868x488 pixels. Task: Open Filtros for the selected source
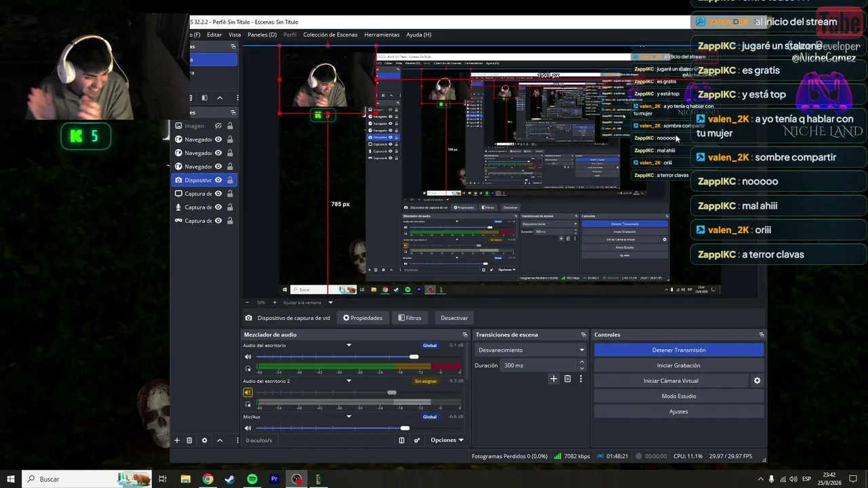[x=410, y=318]
